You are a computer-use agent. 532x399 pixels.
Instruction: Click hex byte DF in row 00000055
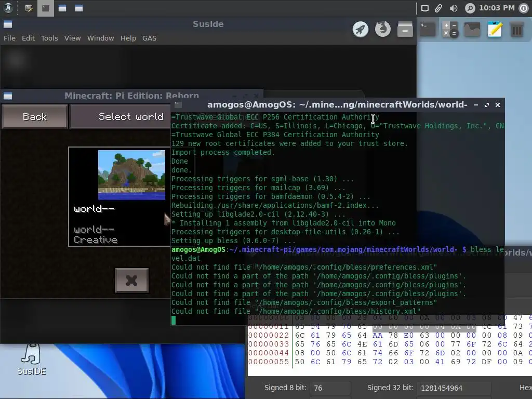pos(486,362)
